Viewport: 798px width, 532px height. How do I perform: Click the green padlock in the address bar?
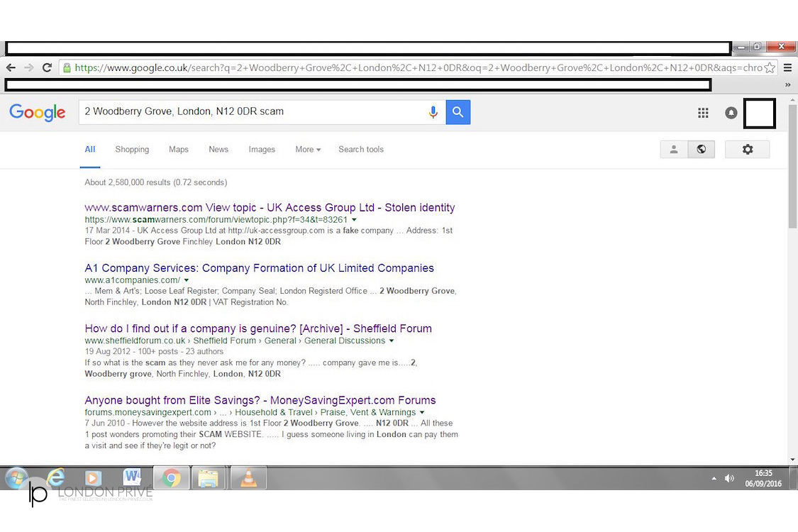(67, 67)
